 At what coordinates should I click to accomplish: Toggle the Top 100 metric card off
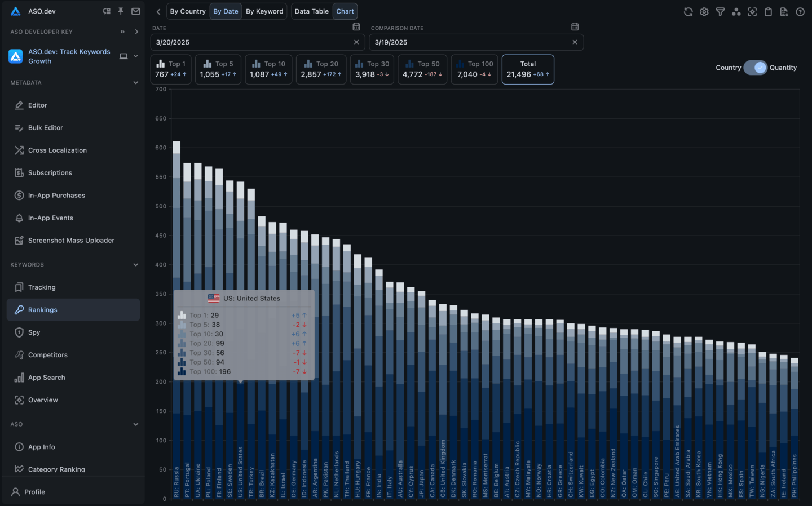[474, 69]
